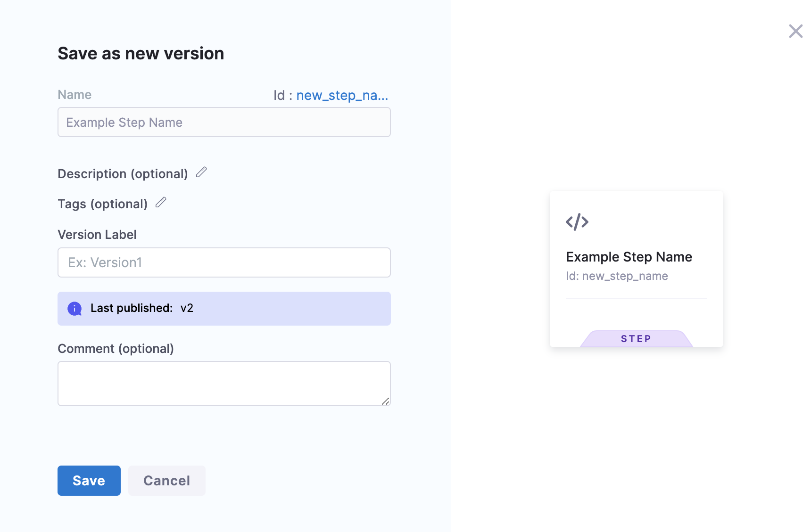The width and height of the screenshot is (811, 532).
Task: Click the new_step_na... Id link
Action: pos(342,95)
